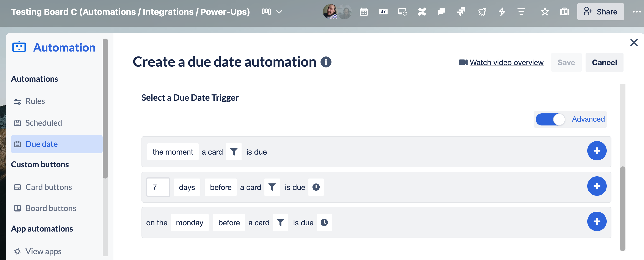Switch the 'days' unit selector

187,187
